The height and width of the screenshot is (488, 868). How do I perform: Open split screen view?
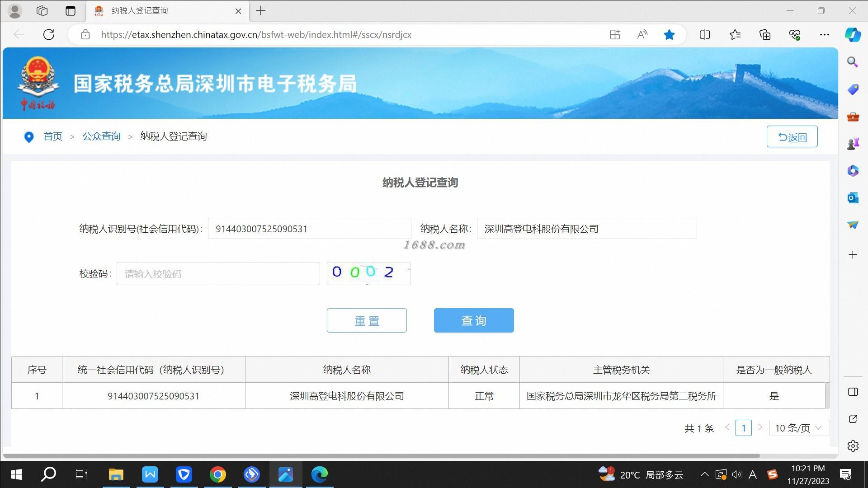tap(705, 35)
